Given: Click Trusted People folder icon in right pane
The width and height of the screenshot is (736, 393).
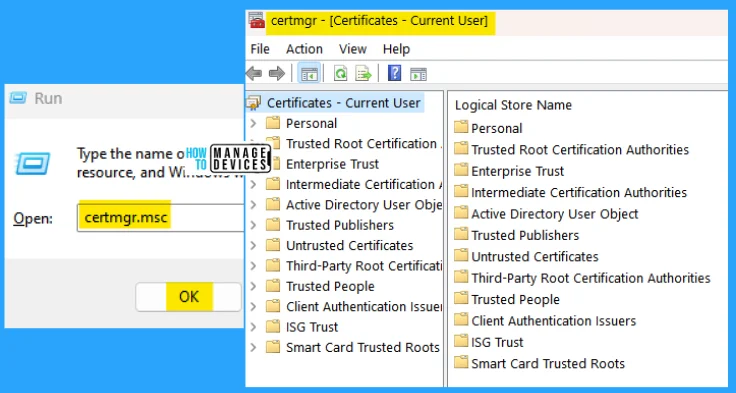Looking at the screenshot, I should (461, 299).
